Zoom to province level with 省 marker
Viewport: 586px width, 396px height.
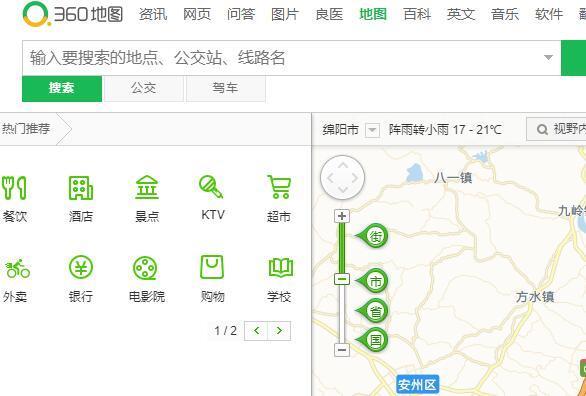(x=372, y=311)
